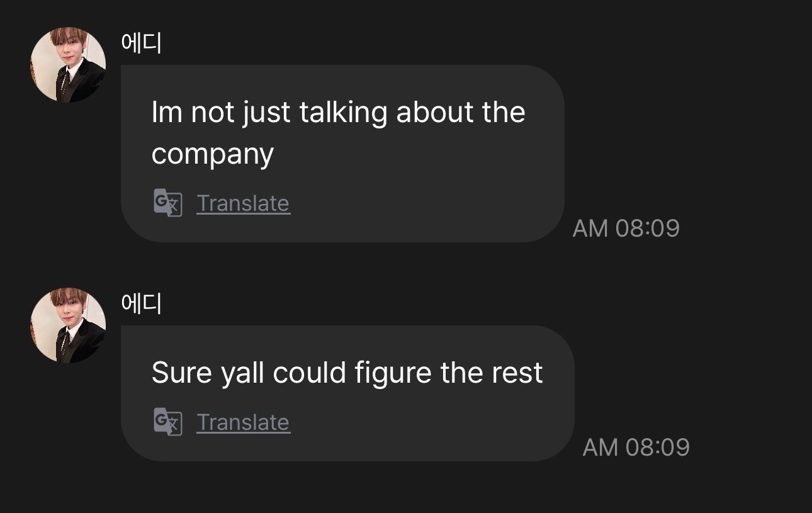Click the word "company" in the first message
812x513 pixels.
(212, 154)
